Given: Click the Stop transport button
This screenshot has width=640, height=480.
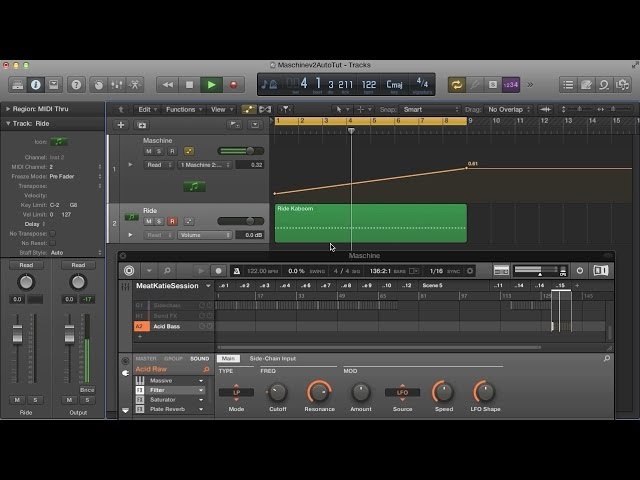Looking at the screenshot, I should [189, 84].
